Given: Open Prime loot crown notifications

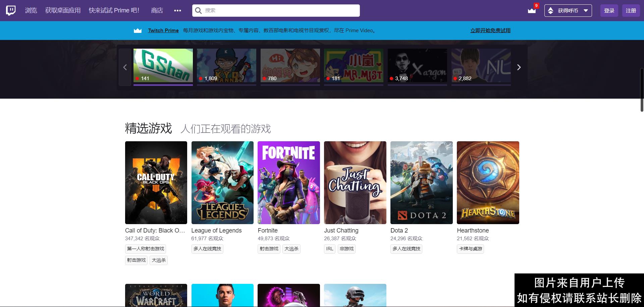Looking at the screenshot, I should tap(532, 10).
